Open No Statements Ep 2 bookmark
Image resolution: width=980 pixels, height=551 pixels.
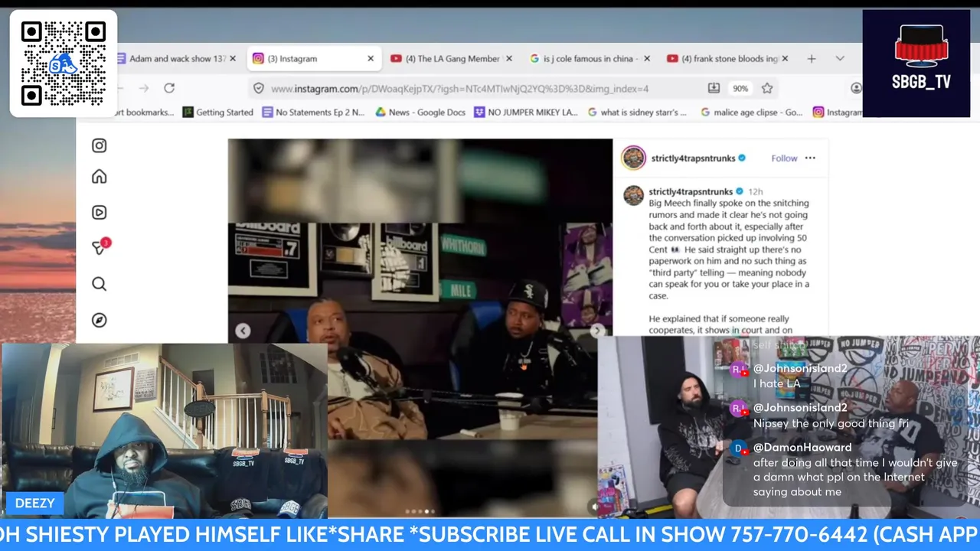click(313, 112)
